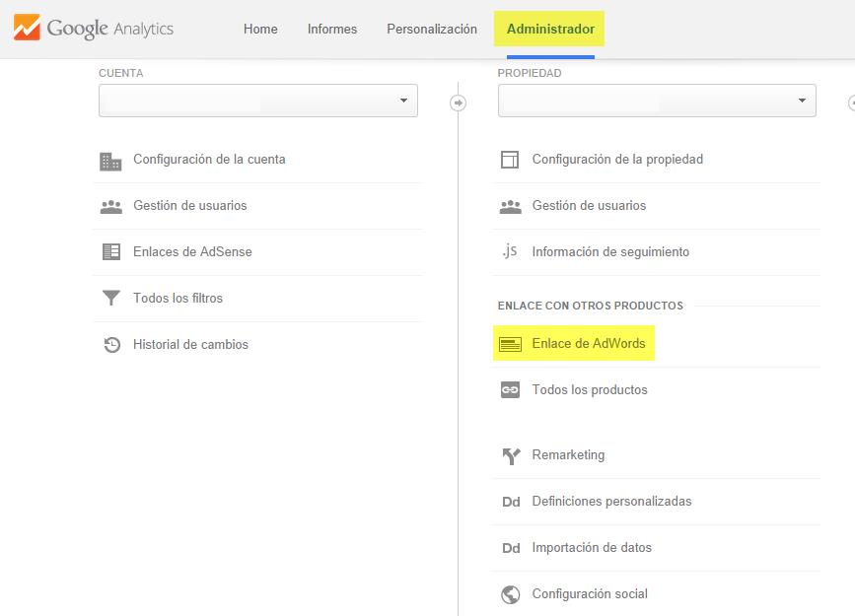Switch to the Informes tab
The image size is (855, 616).
point(332,30)
